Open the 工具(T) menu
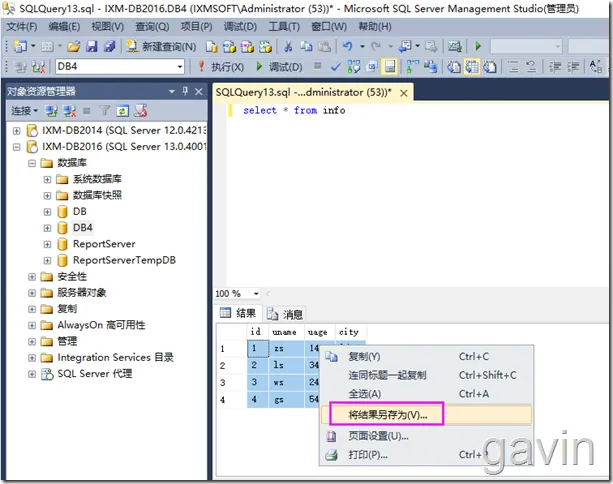613x484 pixels. tap(284, 27)
